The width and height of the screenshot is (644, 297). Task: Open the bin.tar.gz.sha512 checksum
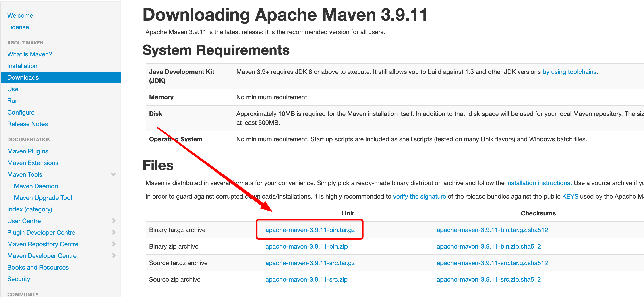click(x=492, y=230)
